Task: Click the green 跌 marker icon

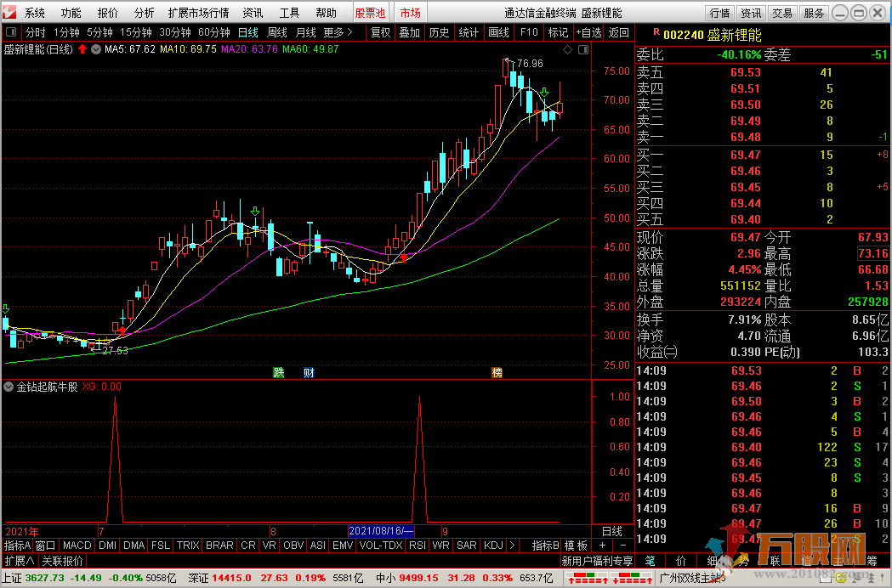Action: coord(279,372)
